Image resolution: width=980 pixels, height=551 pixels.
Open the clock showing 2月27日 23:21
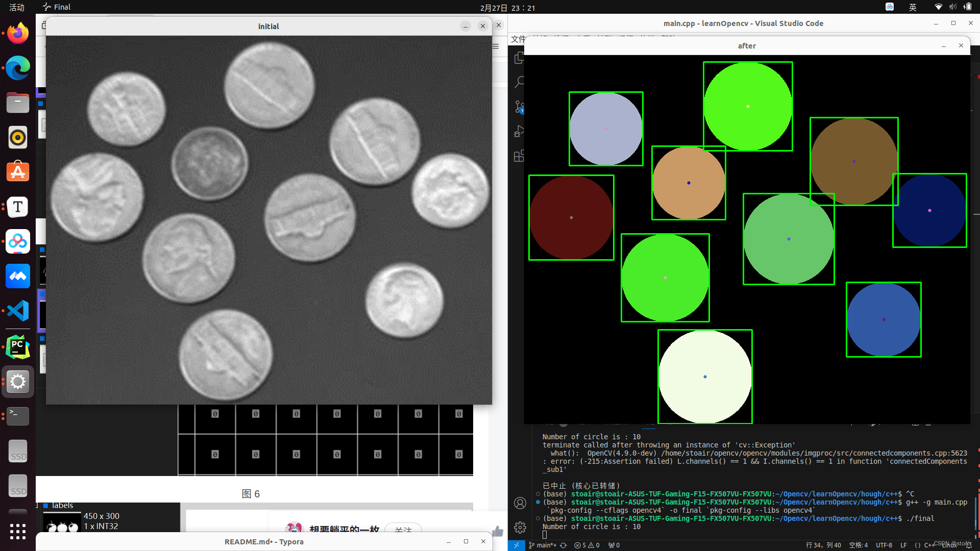coord(507,8)
